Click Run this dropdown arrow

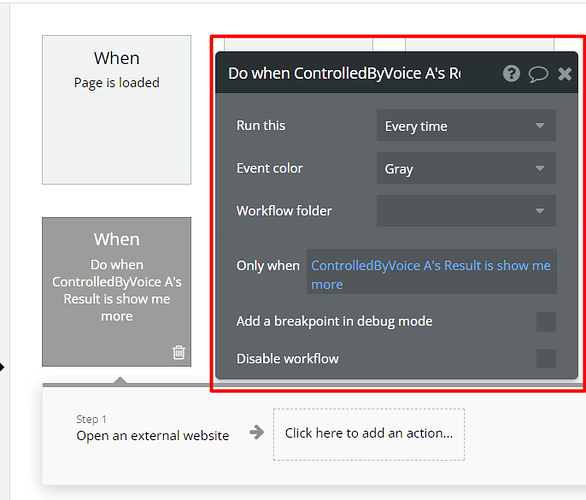coord(539,126)
